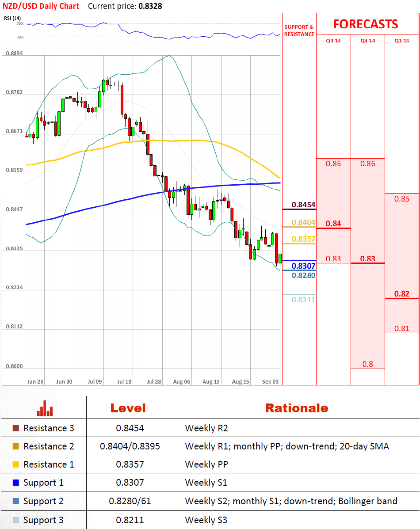Viewport: 420px width, 529px height.
Task: Click the Support 2 row label
Action: click(x=43, y=501)
